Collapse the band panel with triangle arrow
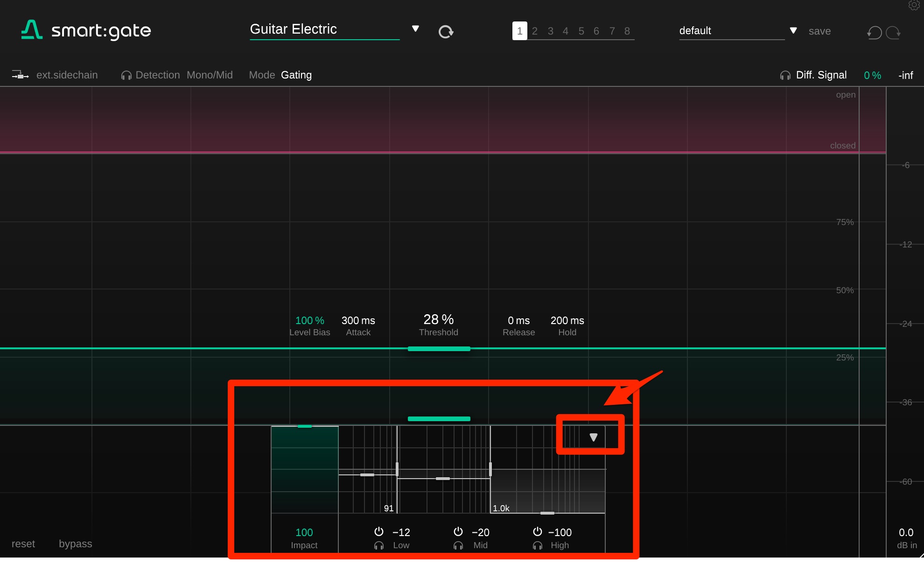 point(593,438)
